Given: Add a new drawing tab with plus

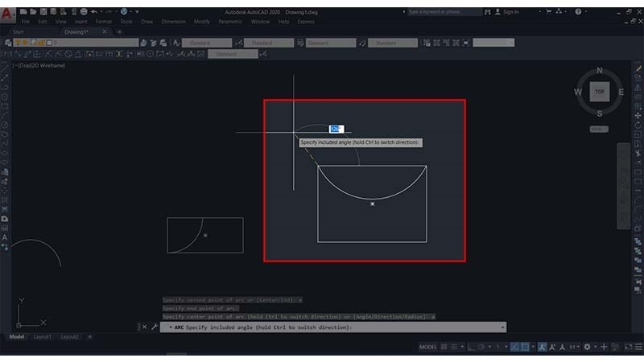Looking at the screenshot, I should pyautogui.click(x=119, y=31).
